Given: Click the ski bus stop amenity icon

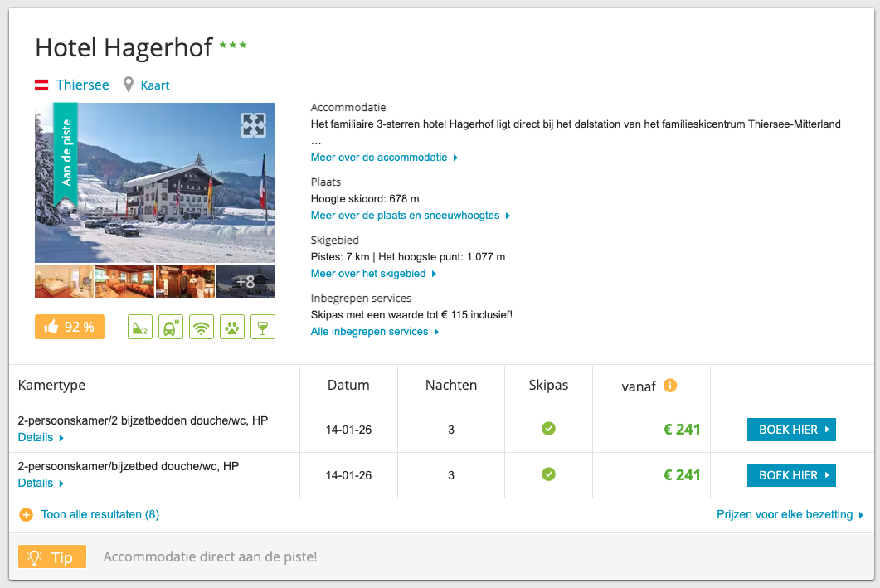Looking at the screenshot, I should coord(170,327).
